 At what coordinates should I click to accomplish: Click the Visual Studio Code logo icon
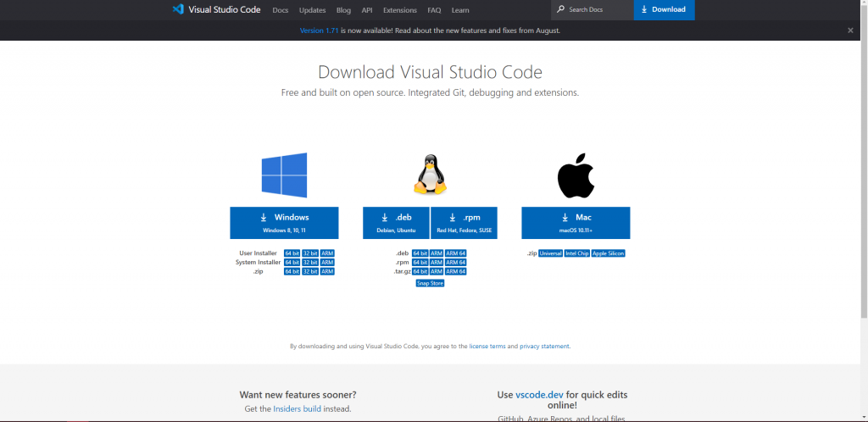click(178, 9)
